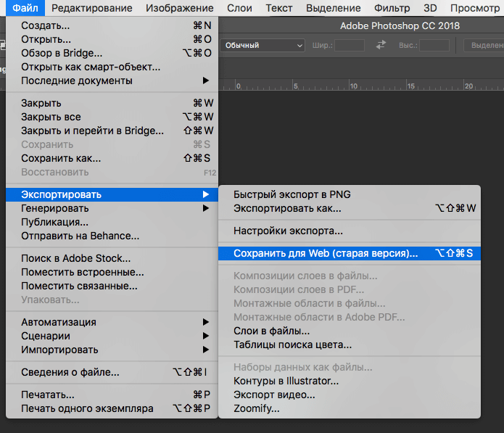
Task: Choose Поместить связанные...
Action: pyautogui.click(x=112, y=286)
